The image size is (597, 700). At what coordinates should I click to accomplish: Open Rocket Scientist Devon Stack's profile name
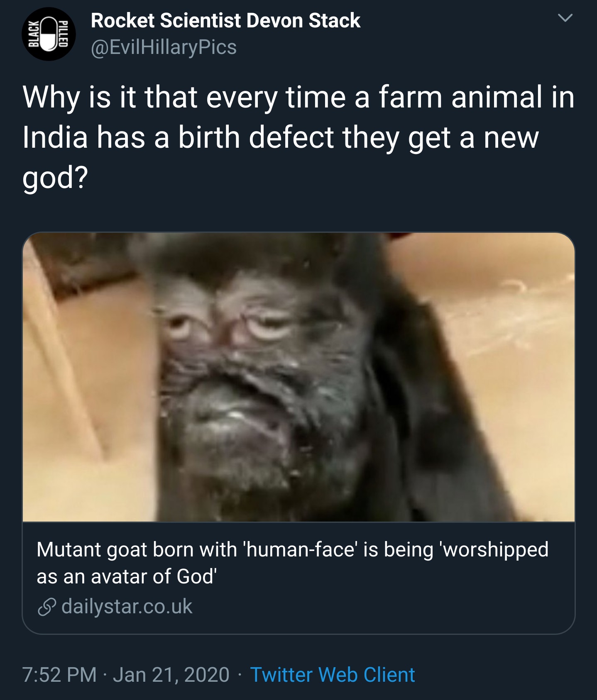click(x=225, y=20)
